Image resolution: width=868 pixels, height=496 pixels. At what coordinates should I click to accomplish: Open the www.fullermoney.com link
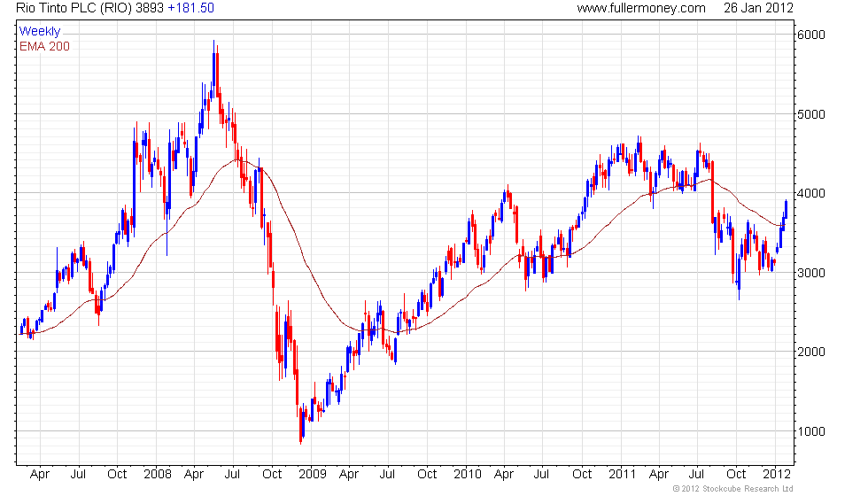(641, 8)
